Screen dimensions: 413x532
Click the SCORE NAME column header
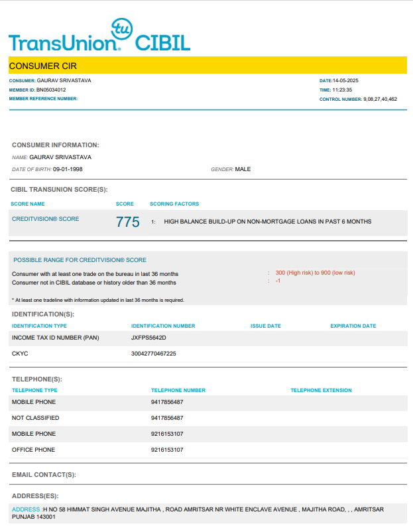point(28,204)
